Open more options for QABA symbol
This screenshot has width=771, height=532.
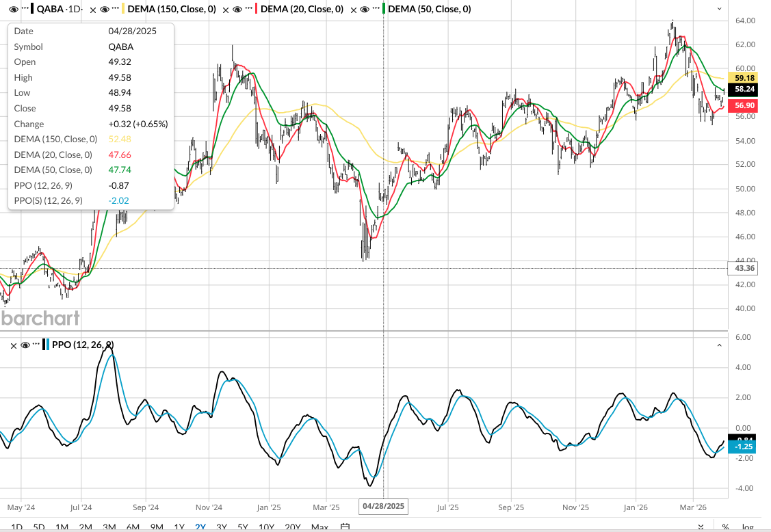(x=25, y=10)
